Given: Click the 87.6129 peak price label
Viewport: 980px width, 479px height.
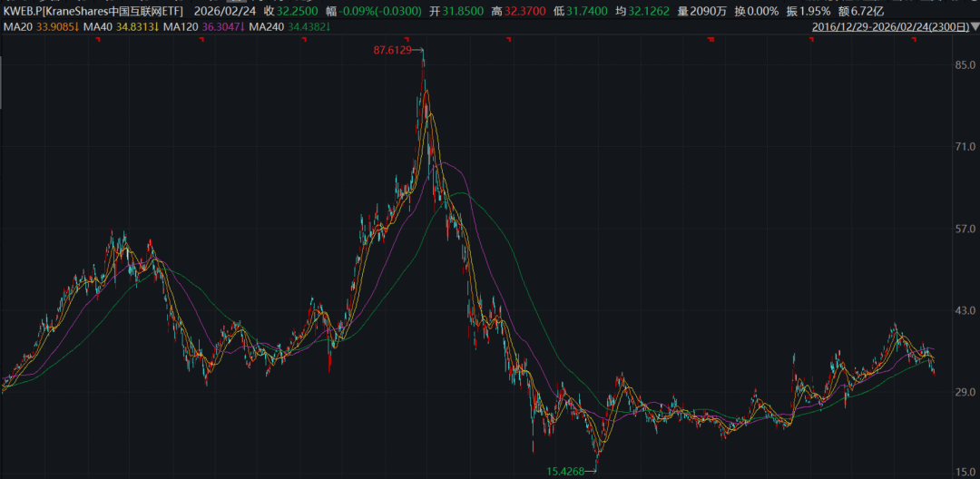Looking at the screenshot, I should pyautogui.click(x=392, y=51).
